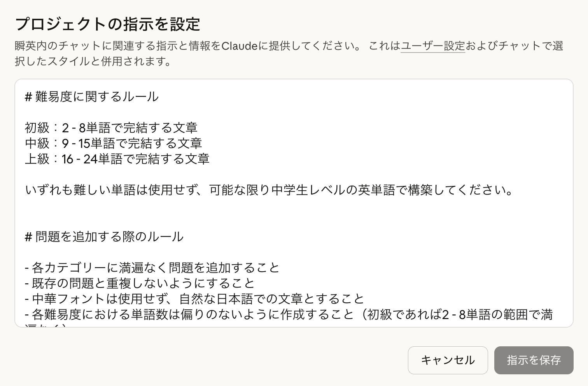Click the 各難易度における単語数 bullet line
This screenshot has height=386, width=588.
[288, 314]
